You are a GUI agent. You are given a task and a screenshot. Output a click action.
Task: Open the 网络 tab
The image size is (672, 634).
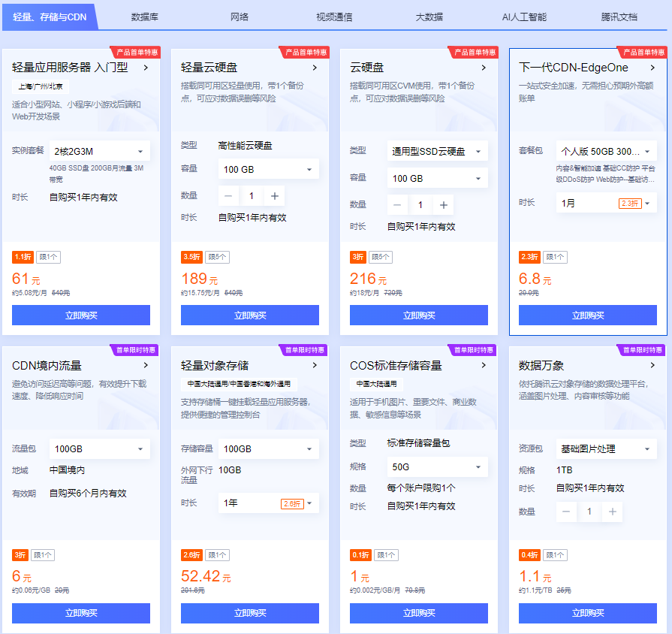pos(240,17)
